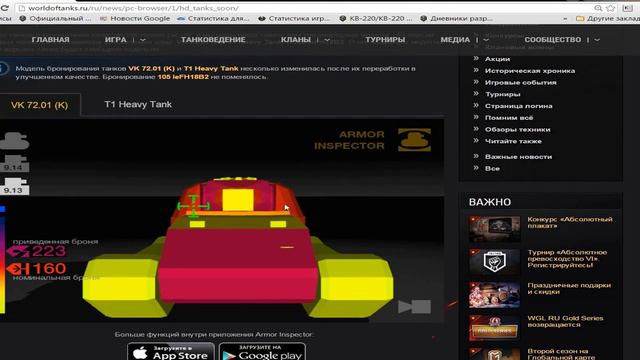Download from the App Store button
This screenshot has width=640, height=360.
point(171,352)
